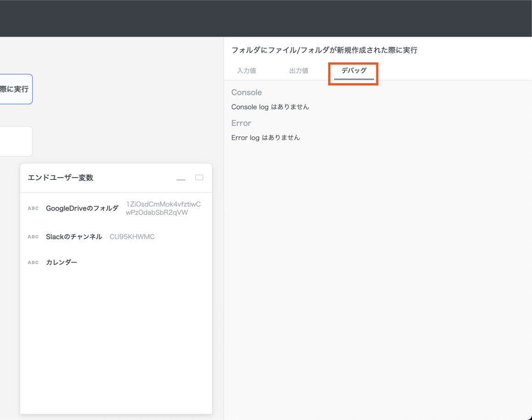Click ABC type icon beside GoogleDriveのフォルダ
This screenshot has width=532, height=420.
(x=33, y=208)
